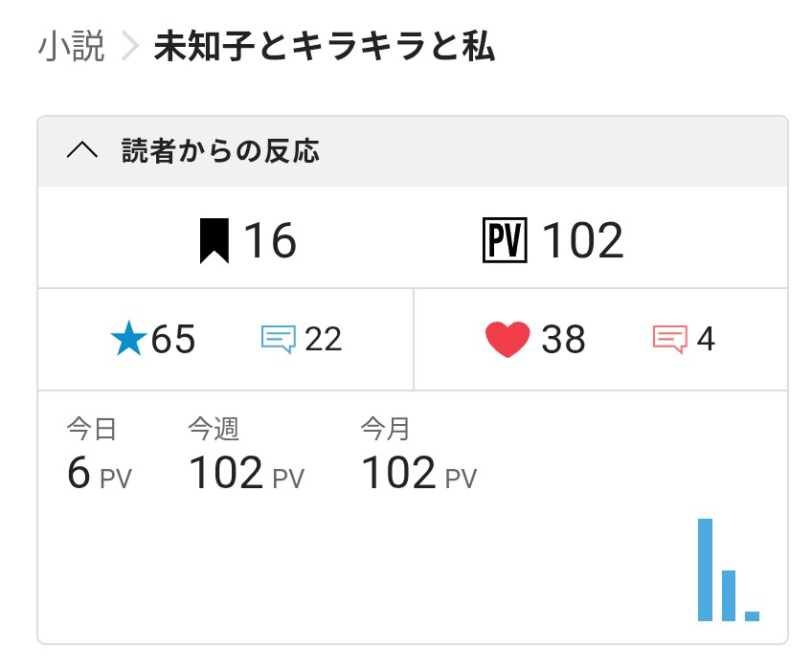Click the middle bar in PV chart
This screenshot has width=812, height=670.
(729, 595)
